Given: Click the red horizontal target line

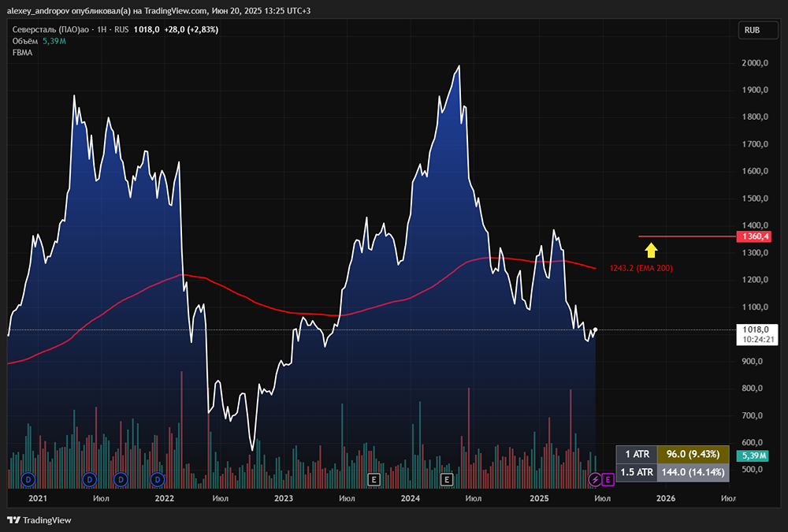Looking at the screenshot, I should point(686,236).
